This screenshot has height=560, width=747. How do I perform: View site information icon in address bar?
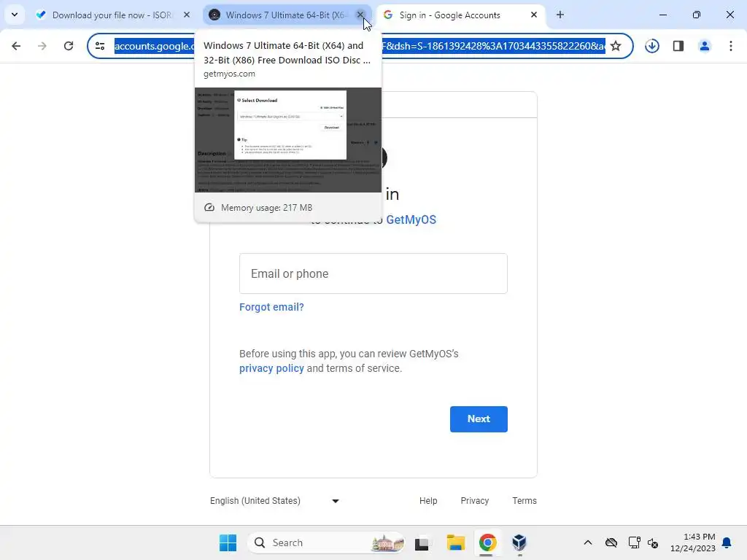click(100, 46)
